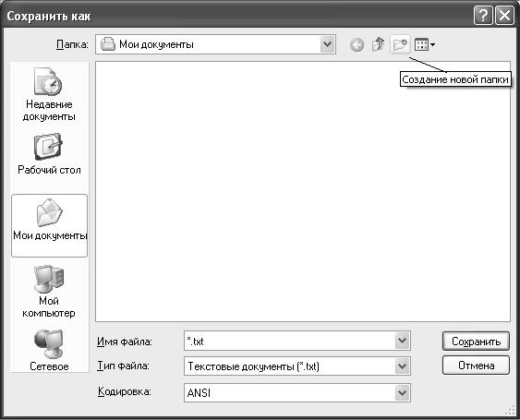Screen dimensions: 520x420
Task: Open Мой компьютер in the places bar
Action: (x=49, y=292)
